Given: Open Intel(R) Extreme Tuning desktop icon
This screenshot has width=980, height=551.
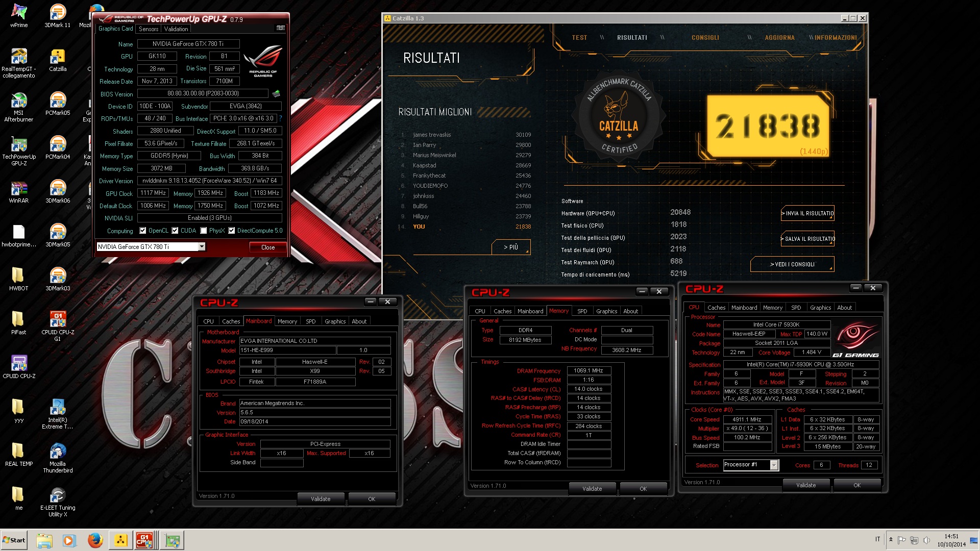Looking at the screenshot, I should [x=58, y=414].
